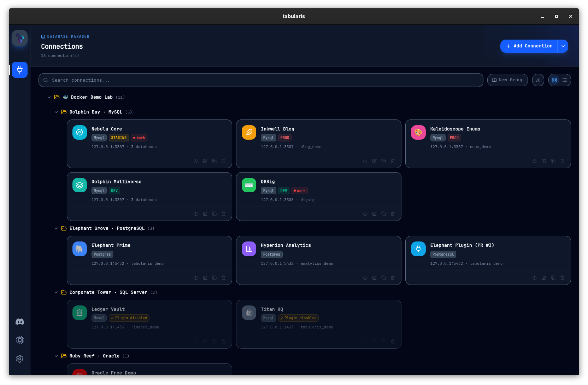Click the work tag on DBSig
The image size is (588, 385).
[300, 191]
